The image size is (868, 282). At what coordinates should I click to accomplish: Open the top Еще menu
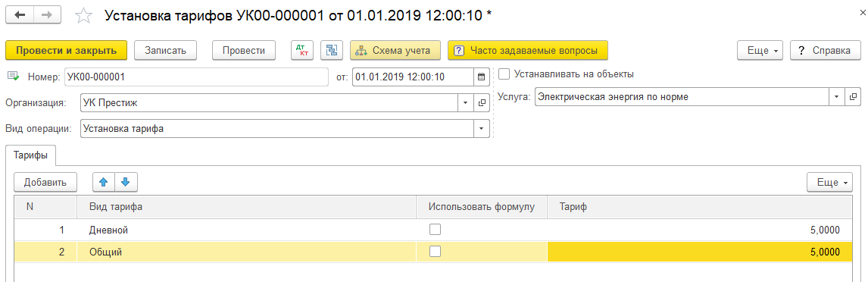click(760, 50)
